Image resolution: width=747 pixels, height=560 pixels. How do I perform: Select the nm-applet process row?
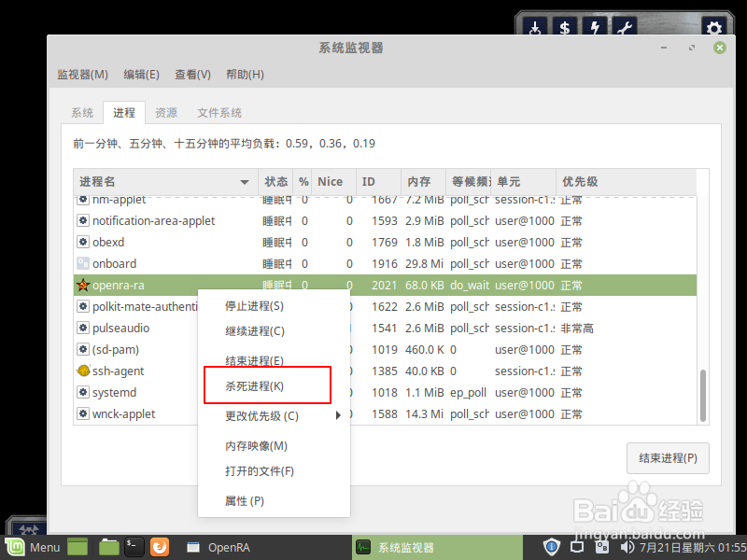(385, 200)
